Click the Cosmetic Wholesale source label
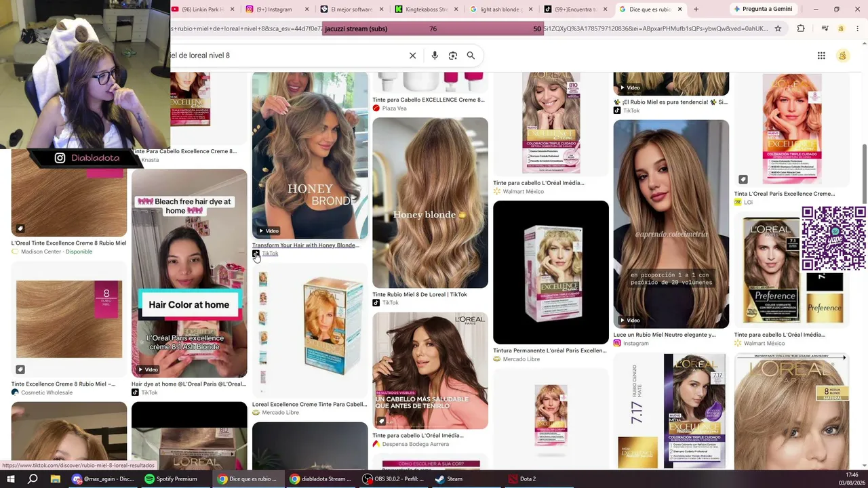 point(47,392)
